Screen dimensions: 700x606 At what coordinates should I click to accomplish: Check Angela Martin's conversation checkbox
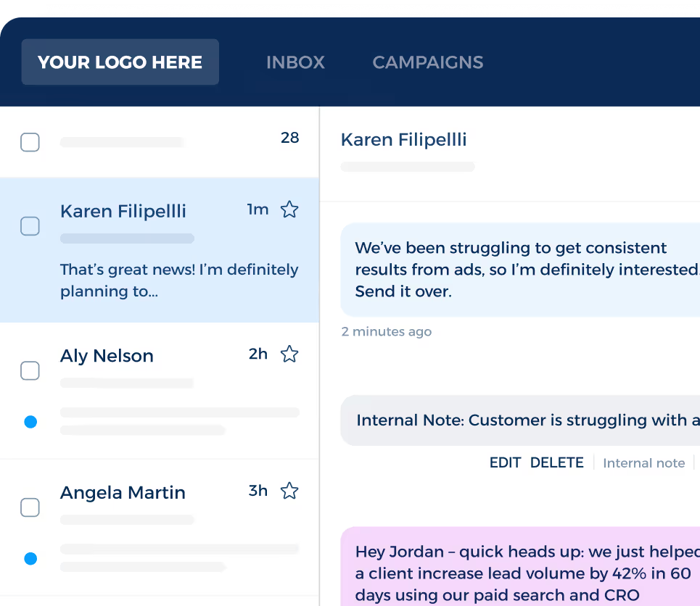[30, 507]
